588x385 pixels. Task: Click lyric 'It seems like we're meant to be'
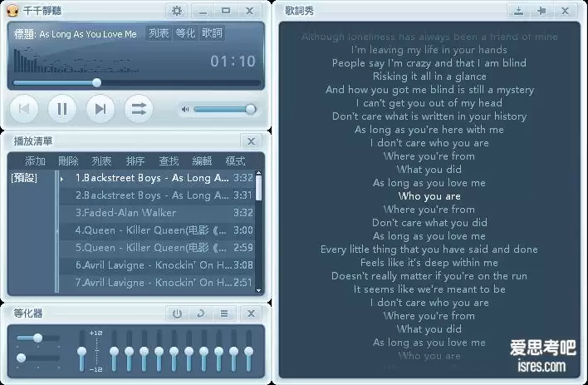[x=429, y=289]
